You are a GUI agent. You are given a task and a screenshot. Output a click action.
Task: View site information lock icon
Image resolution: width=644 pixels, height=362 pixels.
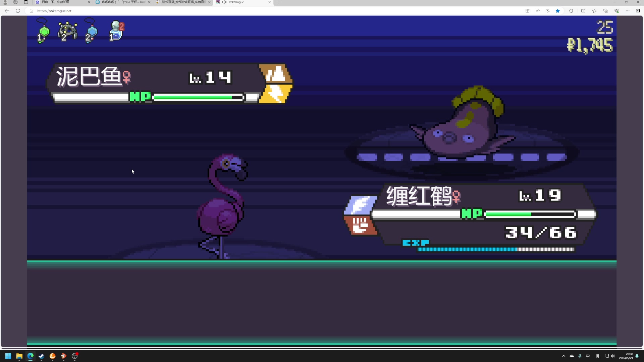pyautogui.click(x=31, y=11)
